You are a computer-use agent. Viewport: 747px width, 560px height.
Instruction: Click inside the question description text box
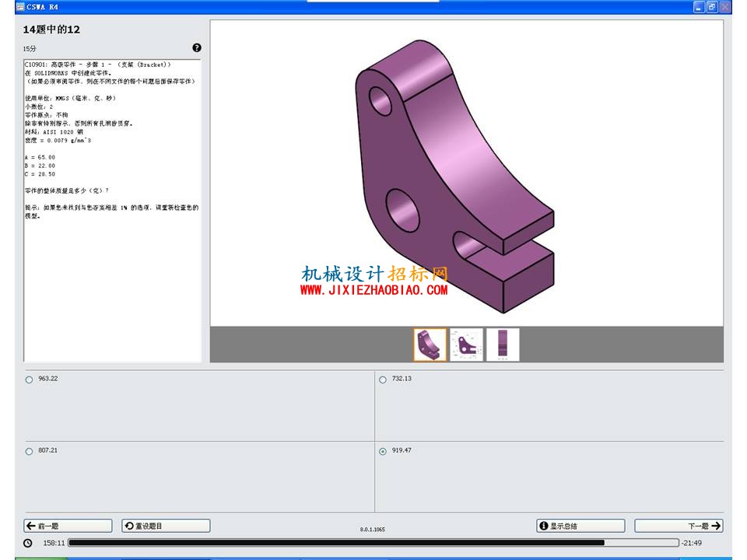point(112,211)
